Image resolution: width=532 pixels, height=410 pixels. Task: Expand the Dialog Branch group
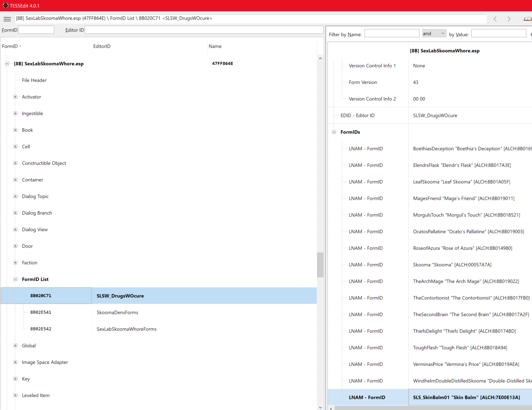tap(16, 213)
